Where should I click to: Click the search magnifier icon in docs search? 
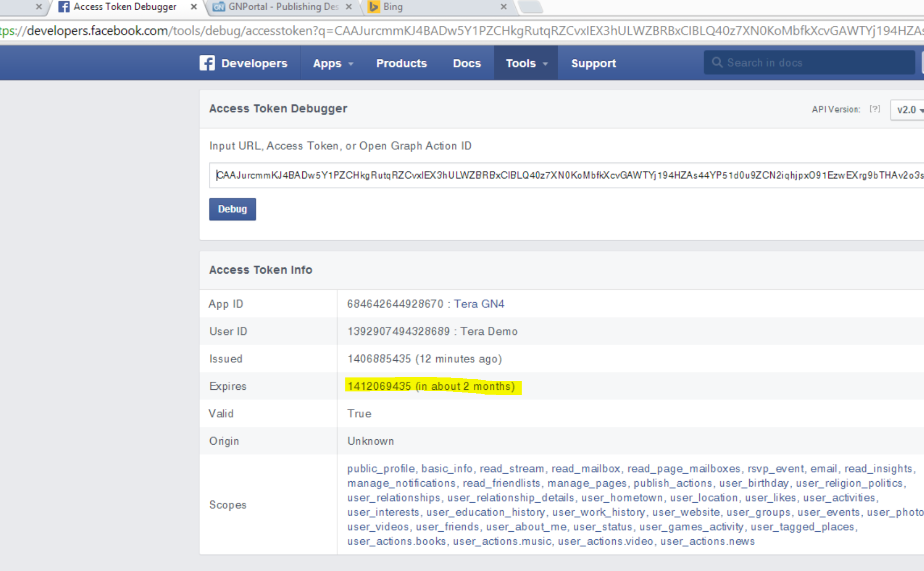pos(717,62)
